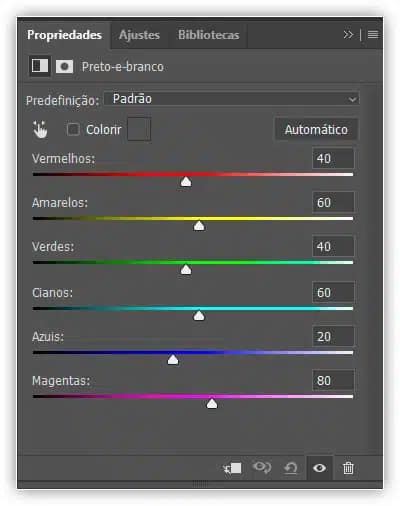The height and width of the screenshot is (506, 400).
Task: Enable the Colorir checkbox
Action: (x=73, y=129)
